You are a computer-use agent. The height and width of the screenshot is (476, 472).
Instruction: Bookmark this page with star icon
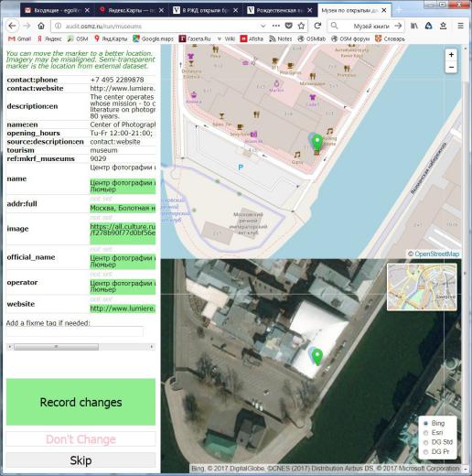click(x=301, y=26)
